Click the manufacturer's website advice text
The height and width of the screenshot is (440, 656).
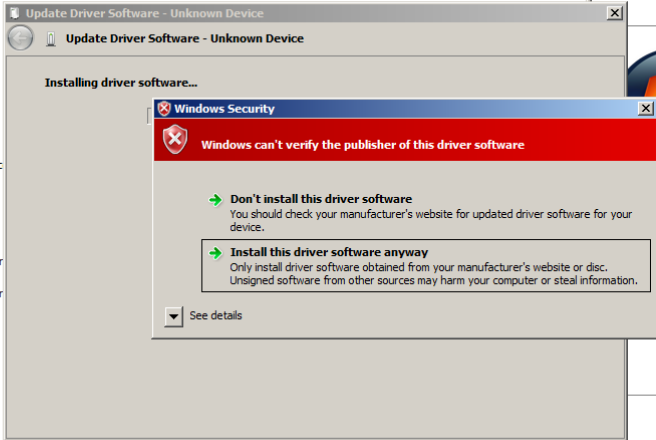point(431,220)
